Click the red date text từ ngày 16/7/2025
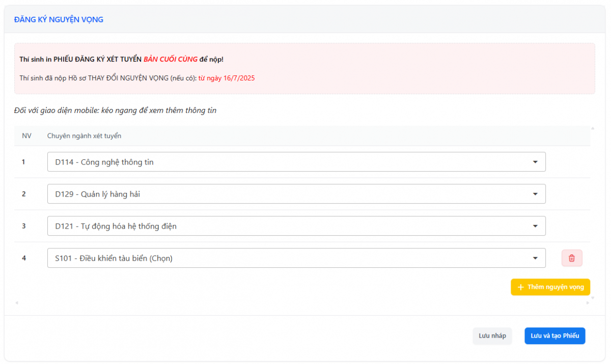Screen dimensions: 611x364 tap(227, 78)
